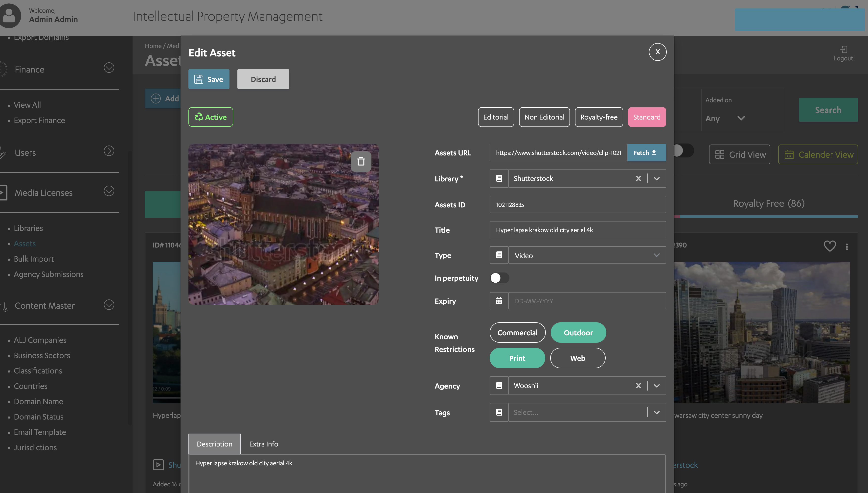Toggle the Outdoor restriction pill

tap(578, 333)
